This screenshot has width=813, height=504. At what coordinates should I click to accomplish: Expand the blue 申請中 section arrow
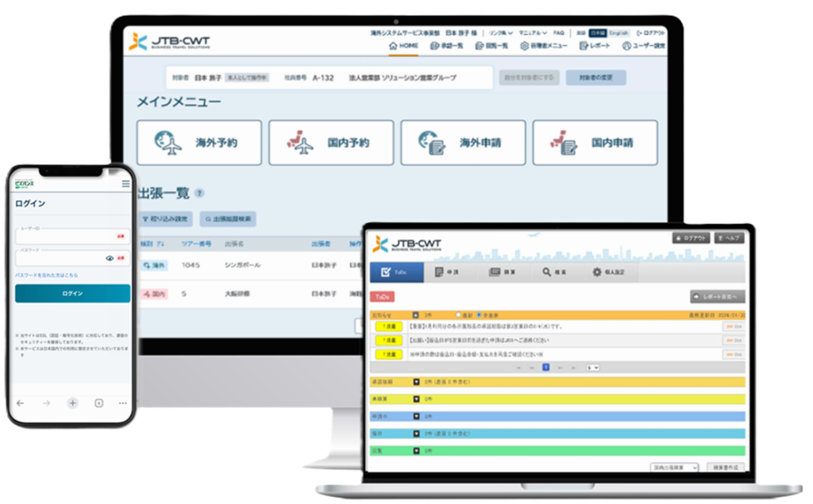(x=416, y=417)
